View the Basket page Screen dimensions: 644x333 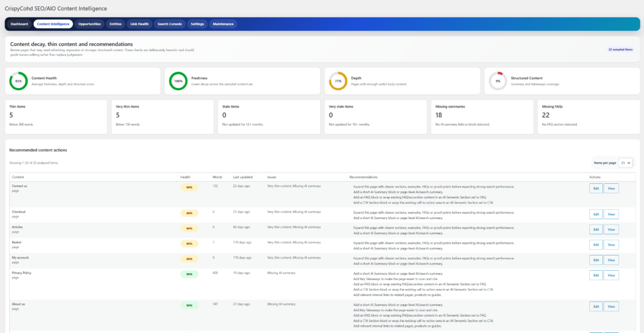[x=611, y=245]
